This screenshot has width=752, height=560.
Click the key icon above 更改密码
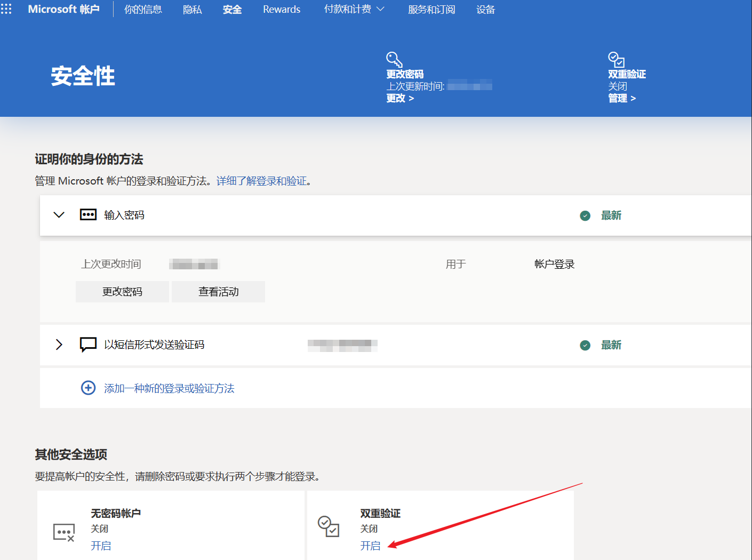tap(394, 59)
